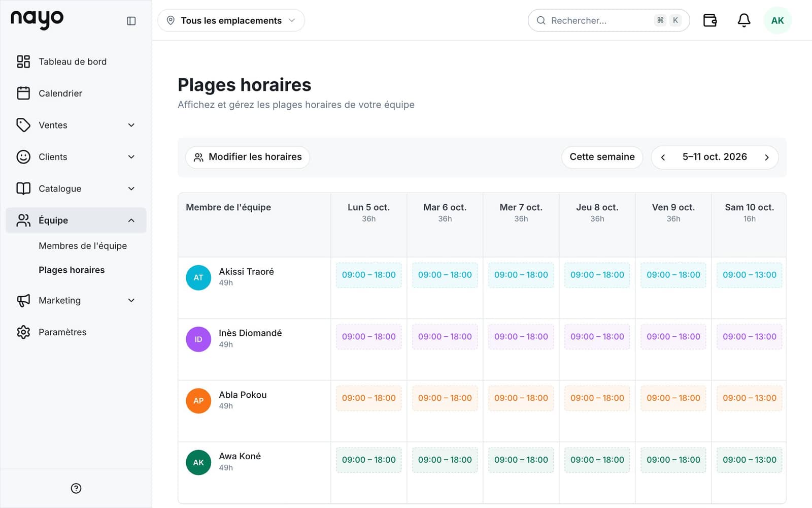Open Akissi Traoré's Thursday 09:00–18:00 shift
812x508 pixels.
(x=597, y=275)
